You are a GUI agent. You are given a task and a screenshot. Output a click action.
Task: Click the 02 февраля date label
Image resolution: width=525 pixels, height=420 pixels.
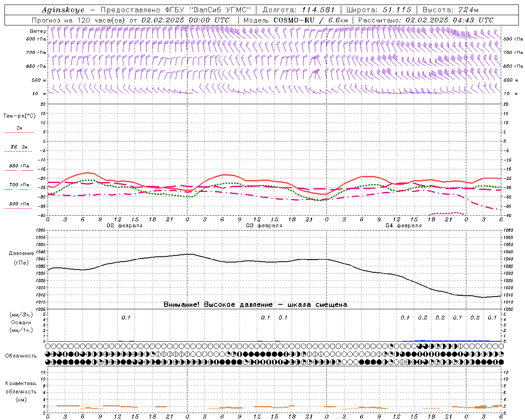click(125, 226)
